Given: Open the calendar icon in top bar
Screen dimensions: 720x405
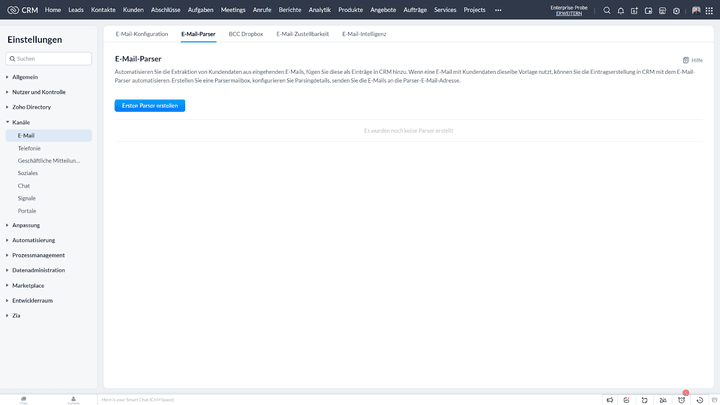Looking at the screenshot, I should point(648,11).
